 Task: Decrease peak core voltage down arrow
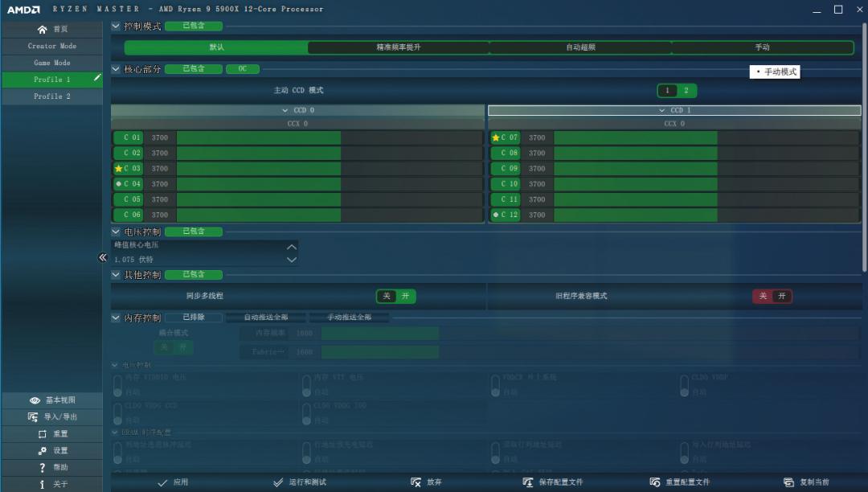coord(291,260)
